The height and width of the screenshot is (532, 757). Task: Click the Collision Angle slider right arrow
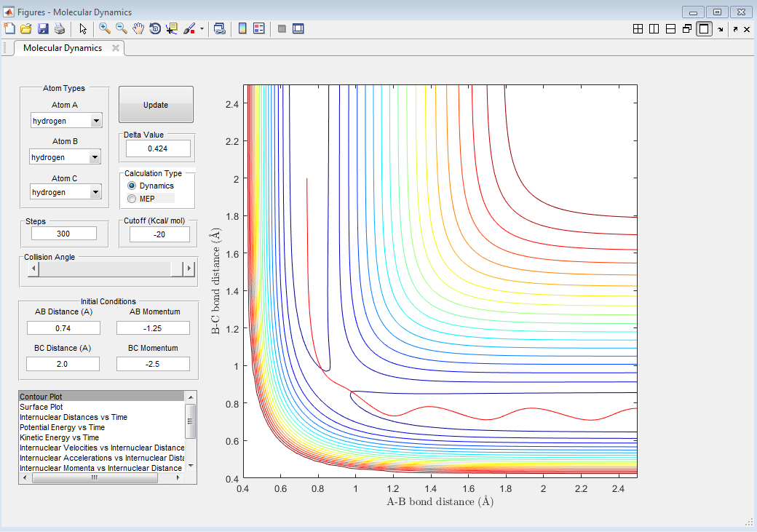pos(189,269)
